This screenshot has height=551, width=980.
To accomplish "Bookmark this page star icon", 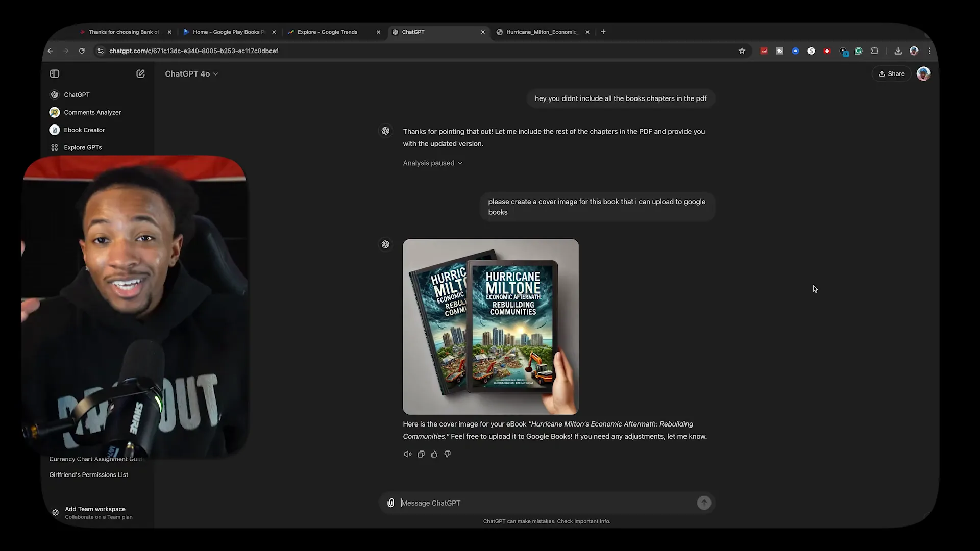I will pyautogui.click(x=742, y=51).
